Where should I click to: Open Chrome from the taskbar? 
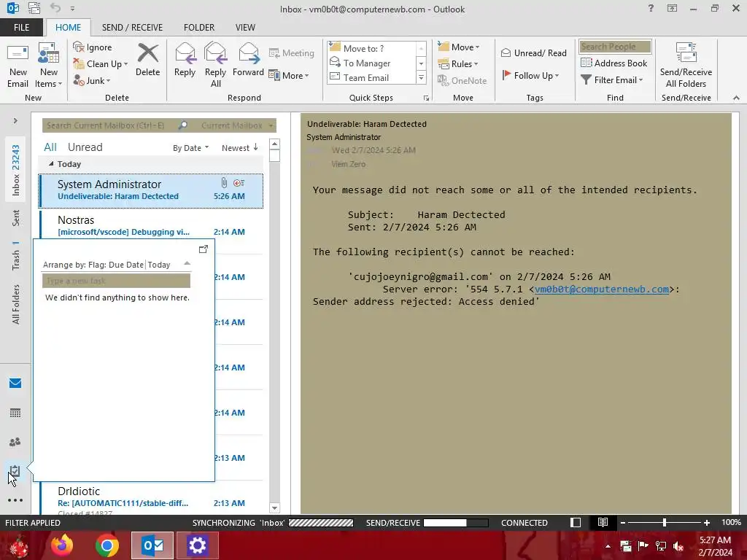(107, 545)
